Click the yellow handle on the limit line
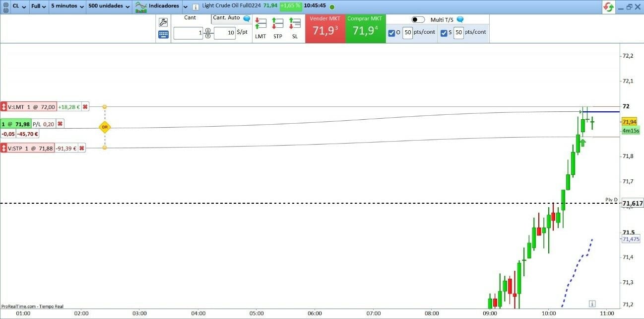The width and height of the screenshot is (644, 319). pos(104,107)
